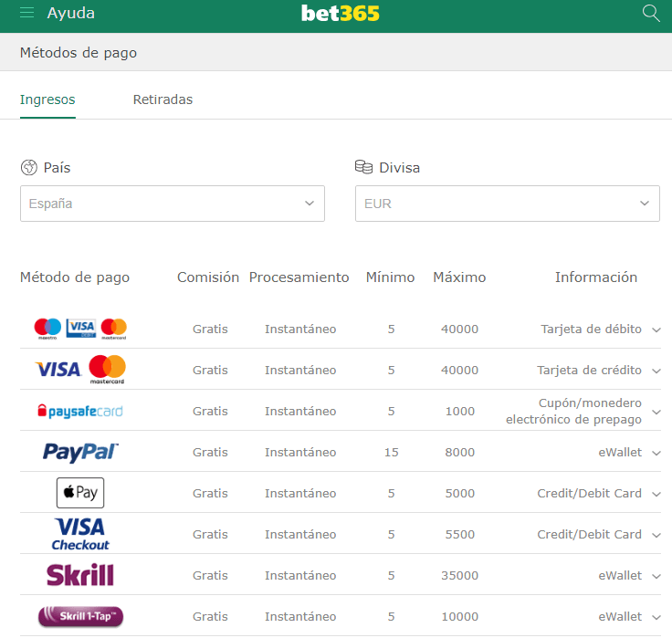Click the Apple Pay maximum value 5000

coord(460,493)
